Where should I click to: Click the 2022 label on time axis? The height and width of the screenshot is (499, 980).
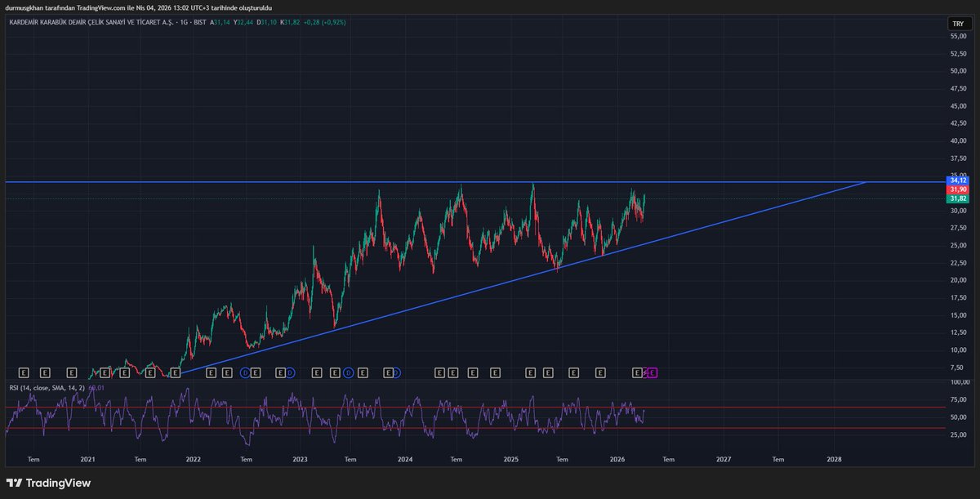click(x=194, y=460)
